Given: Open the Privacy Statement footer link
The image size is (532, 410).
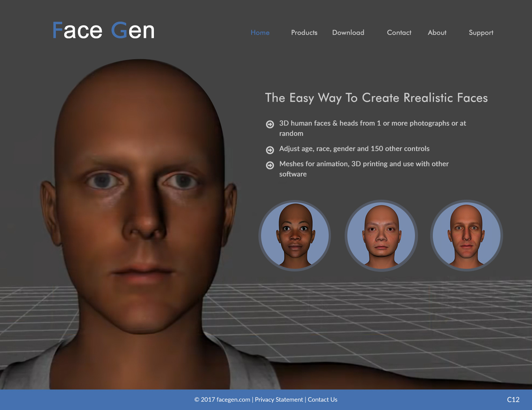Looking at the screenshot, I should click(279, 399).
